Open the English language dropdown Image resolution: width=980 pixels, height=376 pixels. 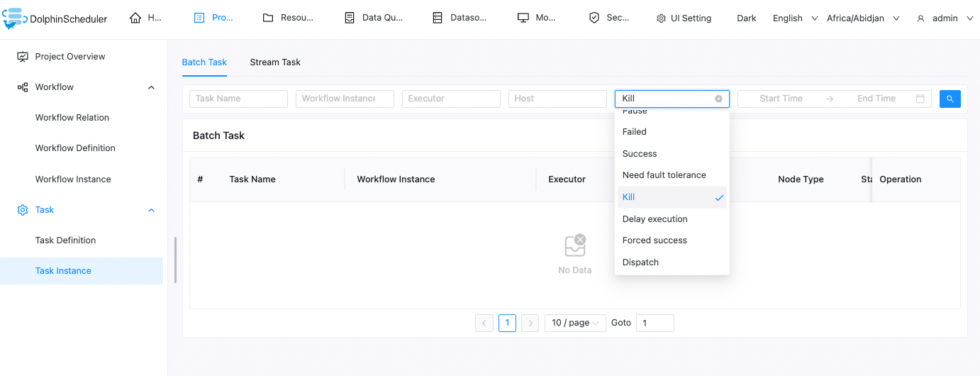pyautogui.click(x=795, y=18)
